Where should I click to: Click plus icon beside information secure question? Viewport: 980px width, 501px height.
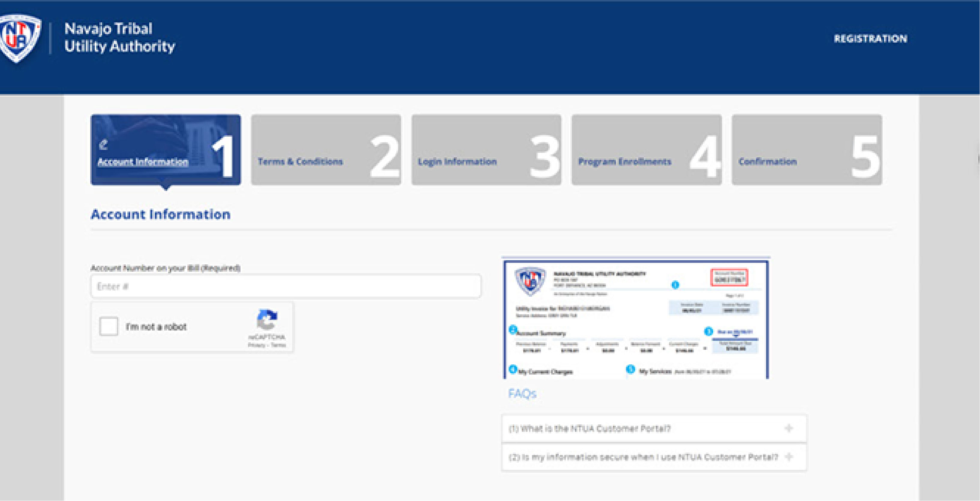point(789,457)
